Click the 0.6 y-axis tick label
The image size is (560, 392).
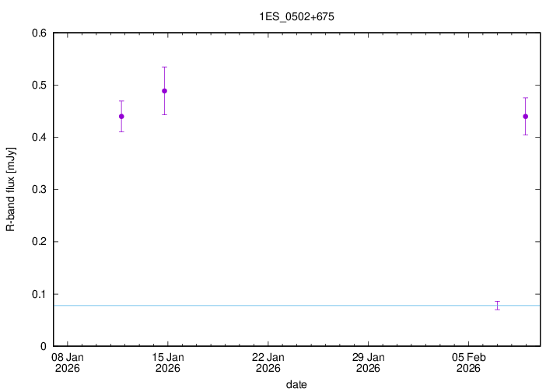[39, 33]
